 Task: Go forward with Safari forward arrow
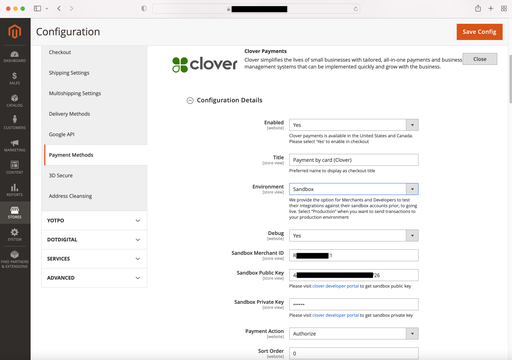pos(71,8)
